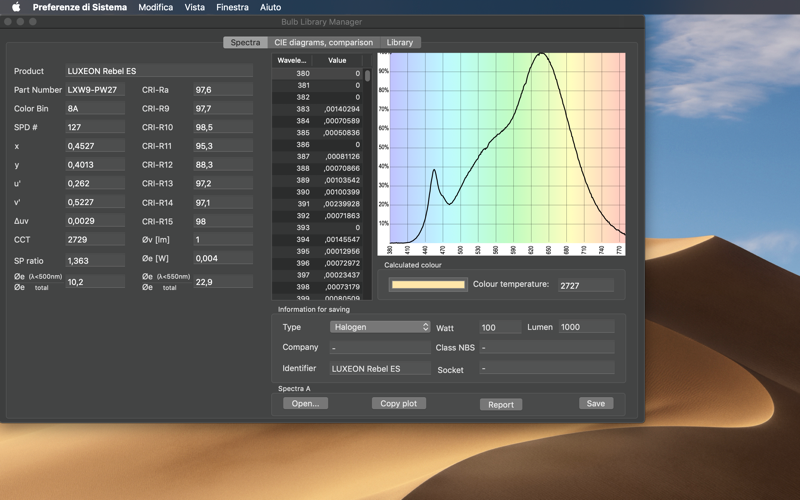This screenshot has height=500, width=800.
Task: Generate a Report with the Report button
Action: (x=501, y=405)
